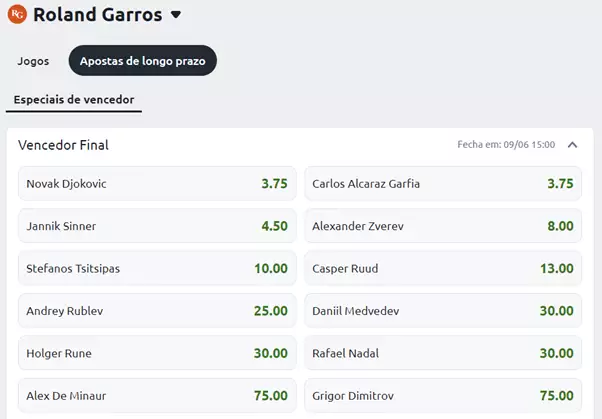The height and width of the screenshot is (419, 602).
Task: Click the Roland Garros title text
Action: pyautogui.click(x=98, y=15)
